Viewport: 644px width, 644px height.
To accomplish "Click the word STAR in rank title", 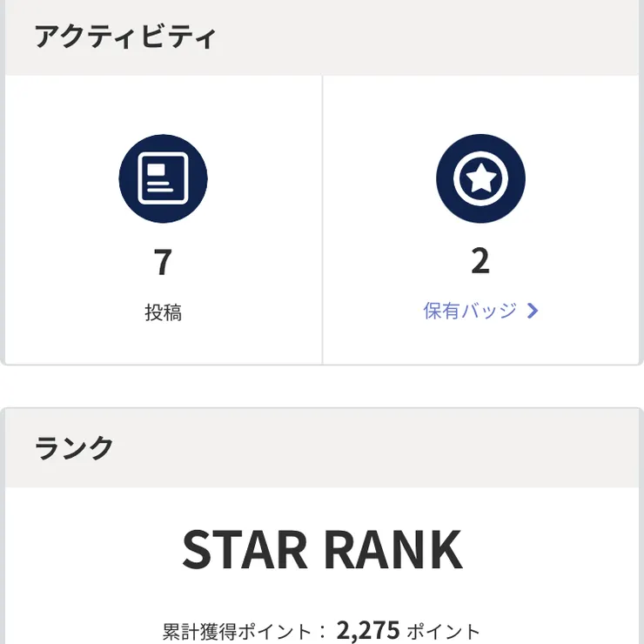I will click(245, 550).
